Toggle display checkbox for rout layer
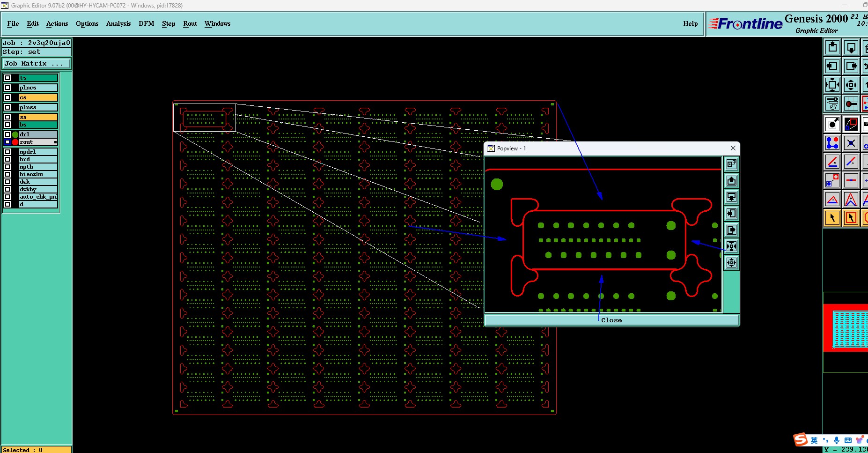868x453 pixels. (x=7, y=142)
